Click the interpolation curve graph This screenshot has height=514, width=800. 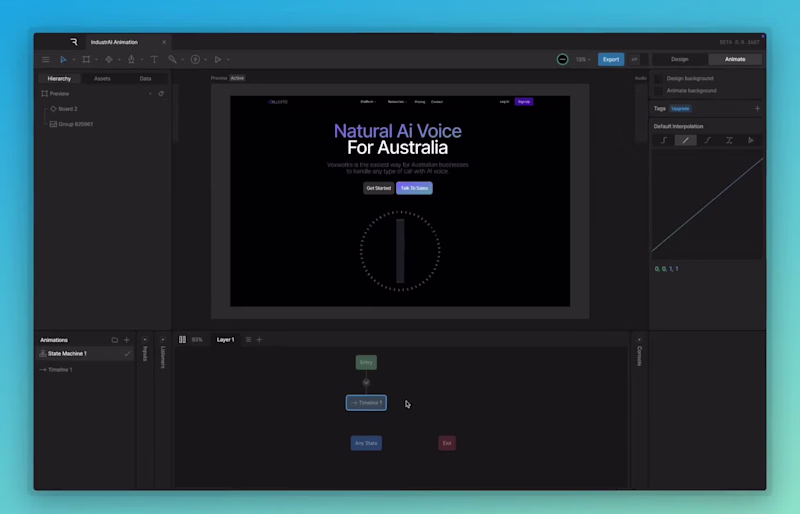coord(707,205)
